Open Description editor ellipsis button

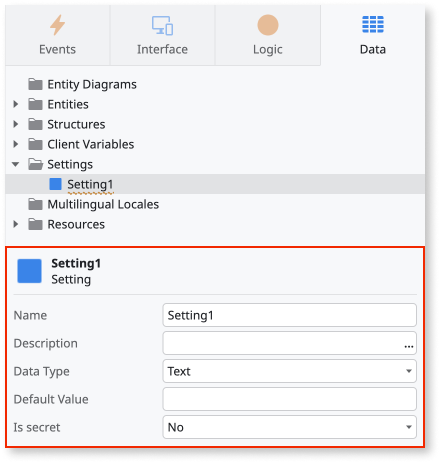click(x=409, y=346)
